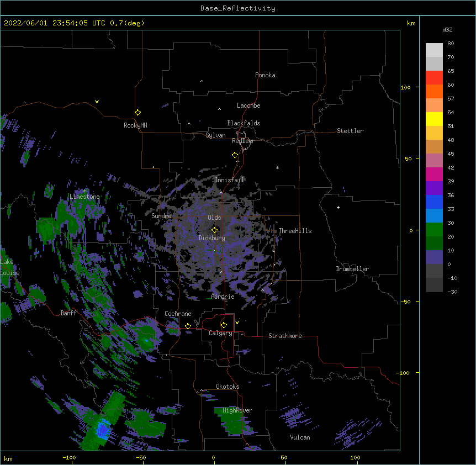The height and width of the screenshot is (465, 476).
Task: Pick the slate purple 0–10 dBZ legend swatch
Action: tap(434, 257)
